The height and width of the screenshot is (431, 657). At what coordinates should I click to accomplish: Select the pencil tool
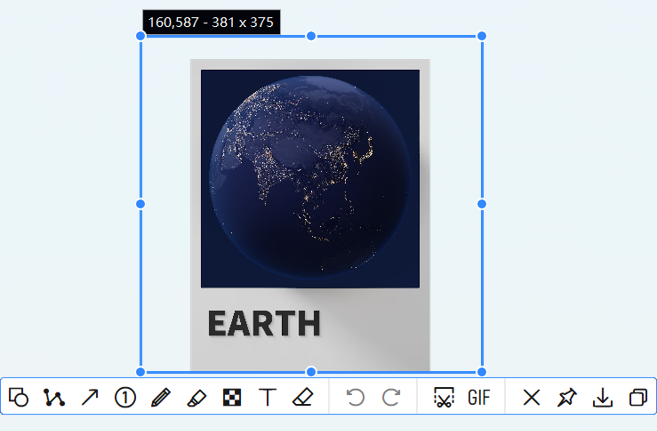tap(160, 397)
